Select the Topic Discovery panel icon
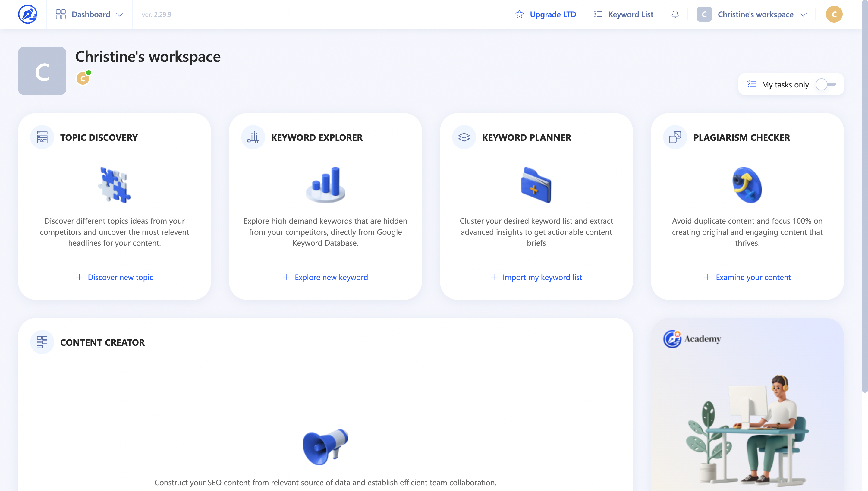 click(42, 137)
